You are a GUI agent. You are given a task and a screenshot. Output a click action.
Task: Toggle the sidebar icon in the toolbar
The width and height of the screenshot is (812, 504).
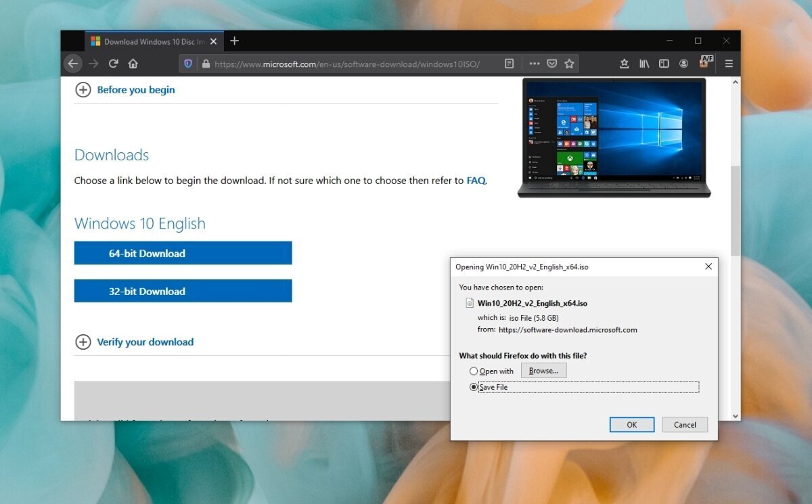pyautogui.click(x=664, y=63)
